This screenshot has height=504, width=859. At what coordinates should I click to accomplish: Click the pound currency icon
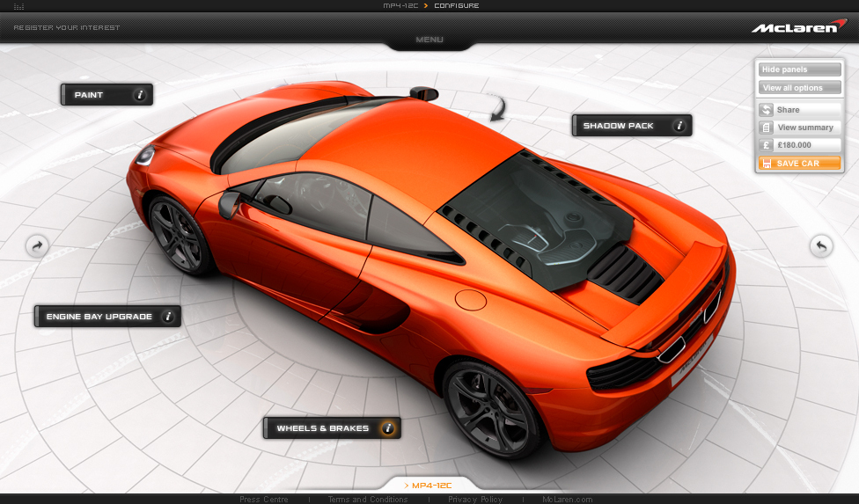tap(766, 145)
